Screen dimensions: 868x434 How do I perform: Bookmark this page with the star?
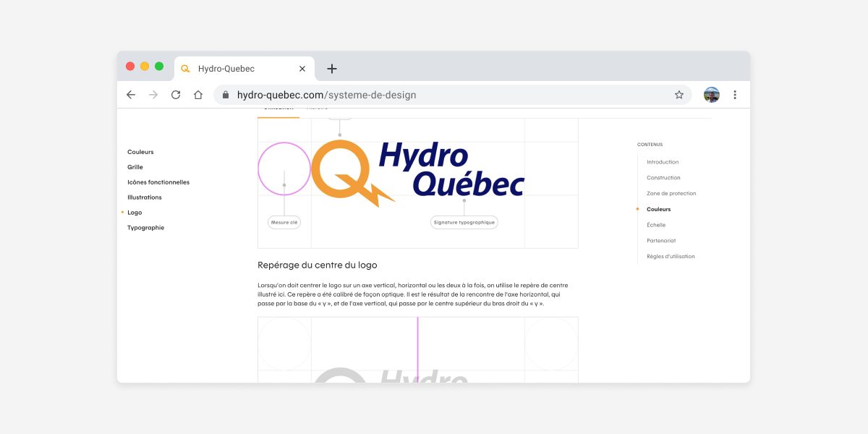[679, 95]
